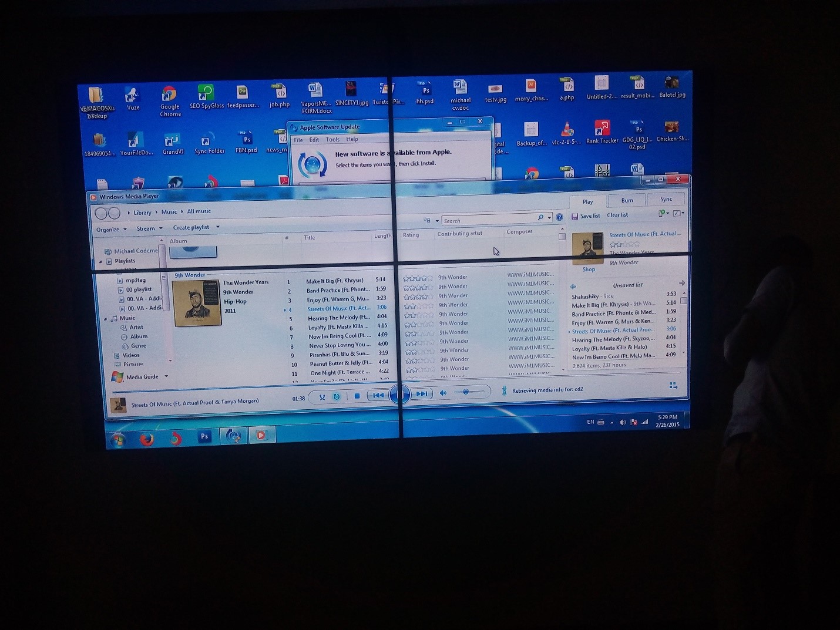The width and height of the screenshot is (840, 630).
Task: Open Media Player help icon
Action: click(559, 217)
